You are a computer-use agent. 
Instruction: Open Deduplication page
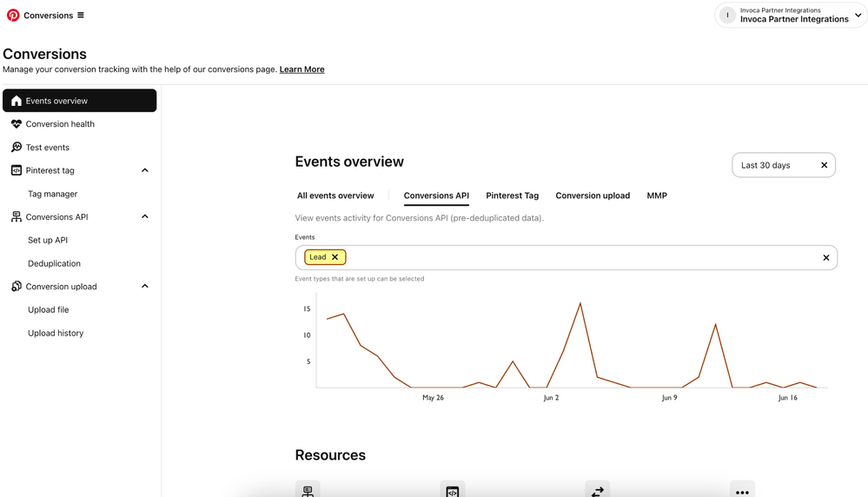[54, 263]
